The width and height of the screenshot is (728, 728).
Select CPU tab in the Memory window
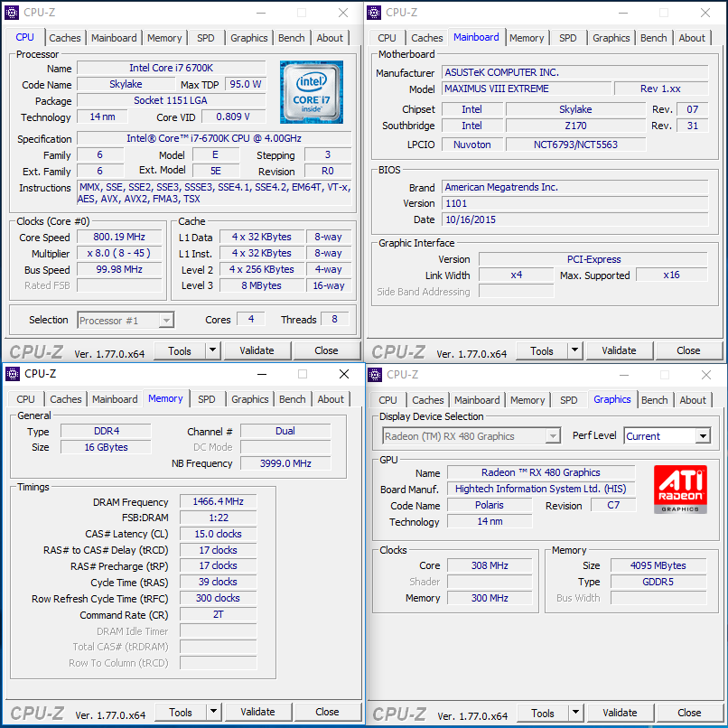(x=25, y=399)
